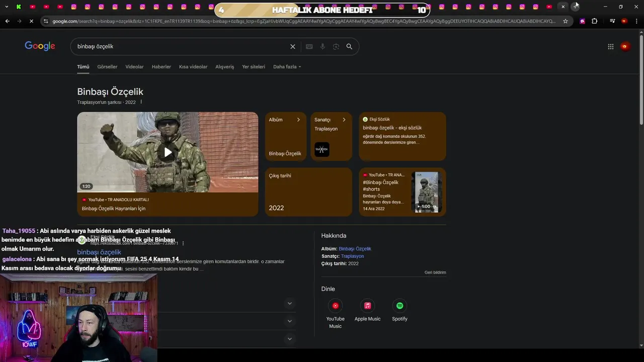Open three-dot menu beside Traplasyon'un şarkısı
Screen dimensions: 644x362
pos(141,102)
